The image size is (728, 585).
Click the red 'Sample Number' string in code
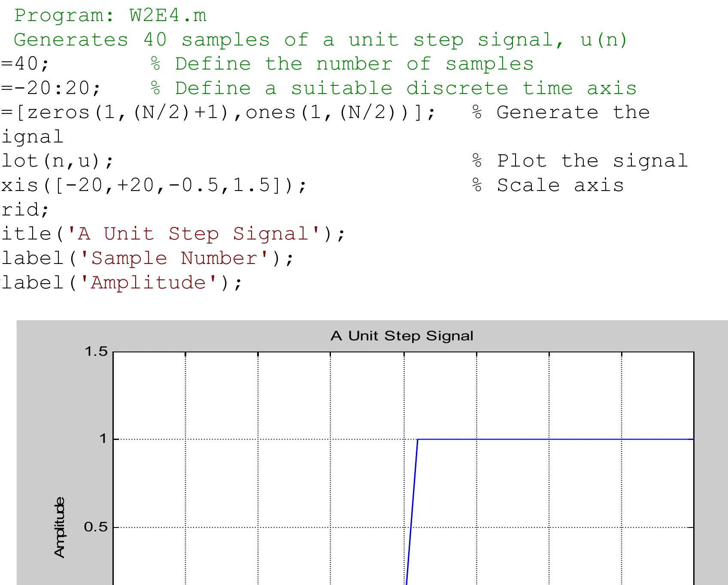[x=180, y=259]
